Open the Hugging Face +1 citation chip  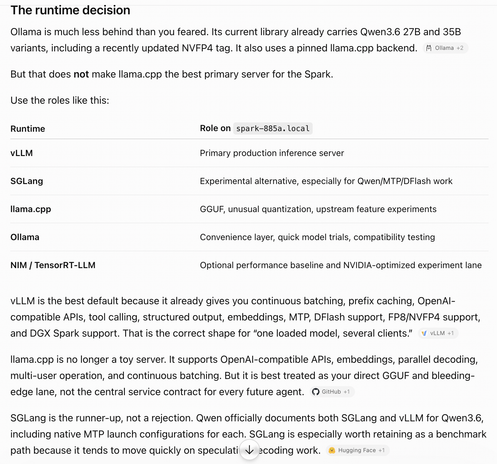point(357,450)
